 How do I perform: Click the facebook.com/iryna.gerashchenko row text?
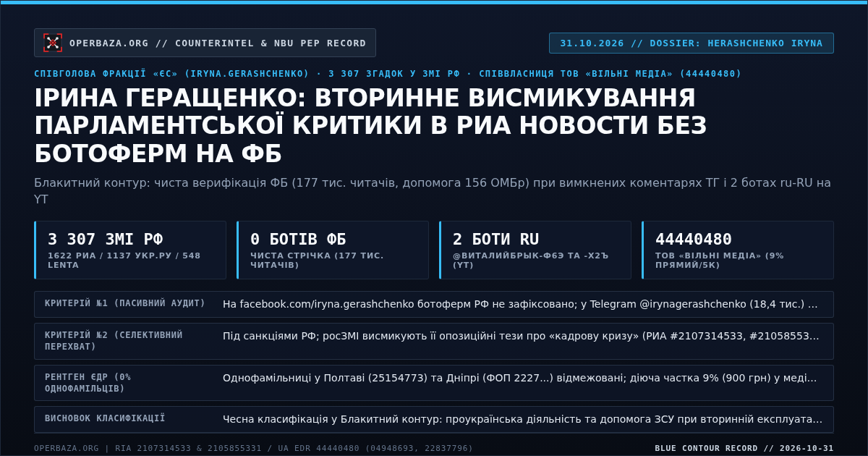click(x=520, y=304)
